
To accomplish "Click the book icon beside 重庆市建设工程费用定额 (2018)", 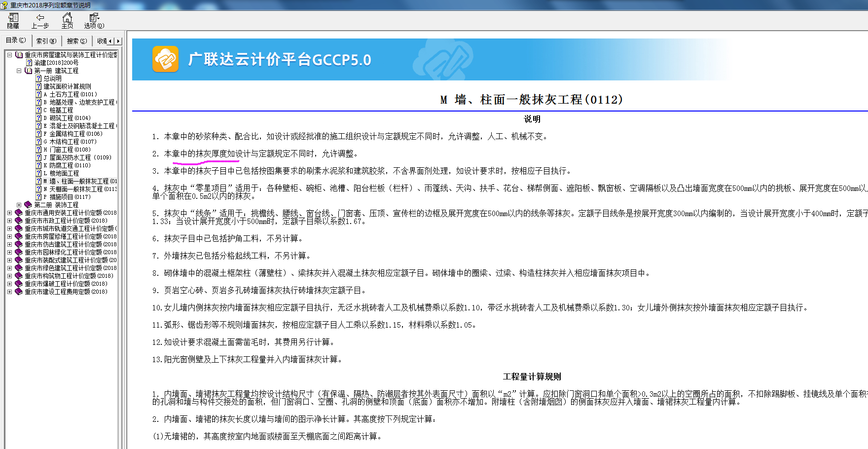I will pos(19,292).
